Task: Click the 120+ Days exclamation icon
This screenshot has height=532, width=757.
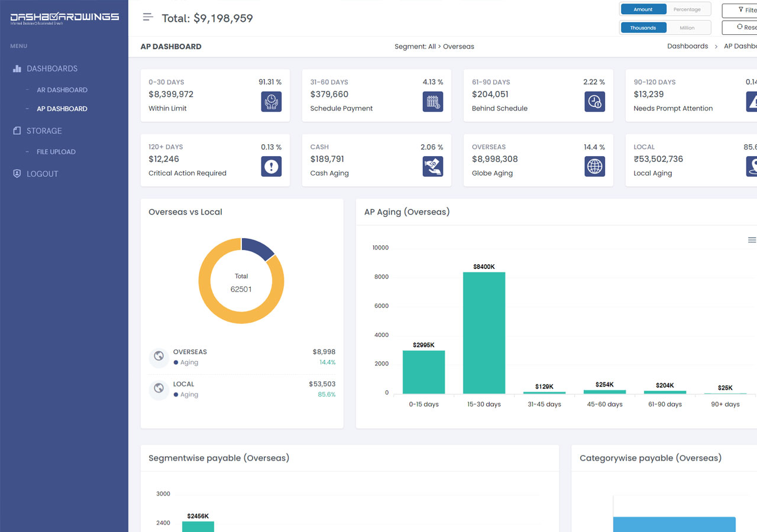Action: coord(271,167)
